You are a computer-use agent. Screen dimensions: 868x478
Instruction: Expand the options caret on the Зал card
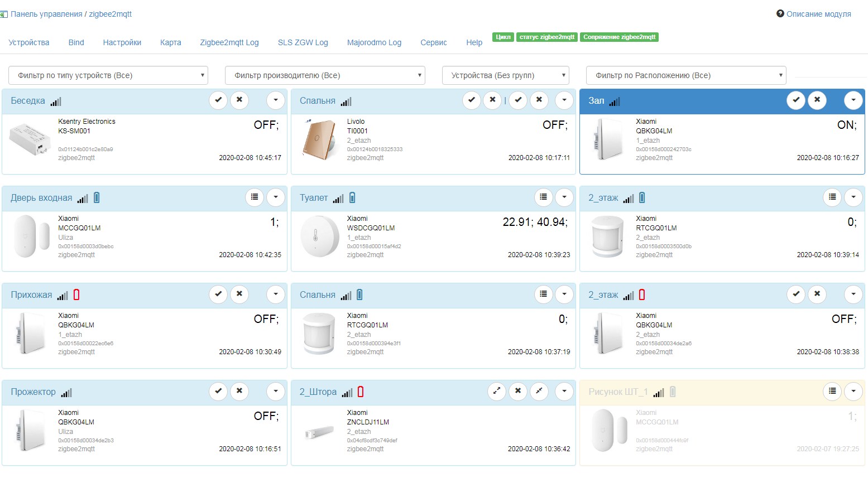coord(853,100)
